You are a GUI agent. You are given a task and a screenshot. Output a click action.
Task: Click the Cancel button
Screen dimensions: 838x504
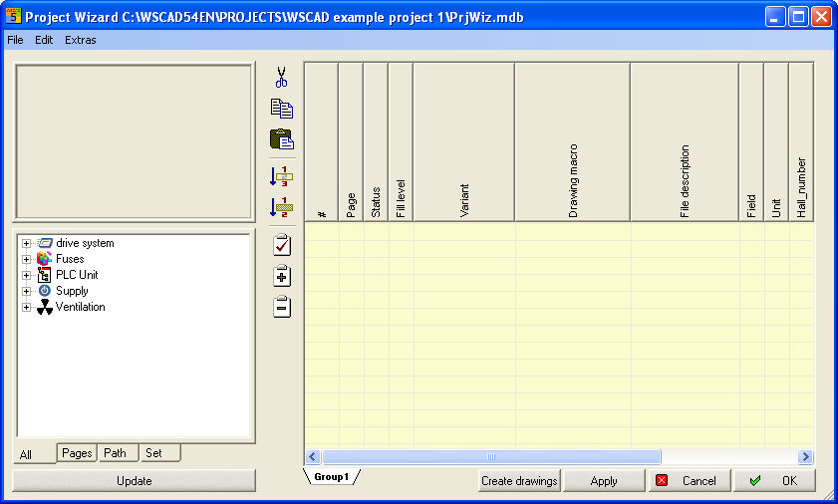[690, 480]
